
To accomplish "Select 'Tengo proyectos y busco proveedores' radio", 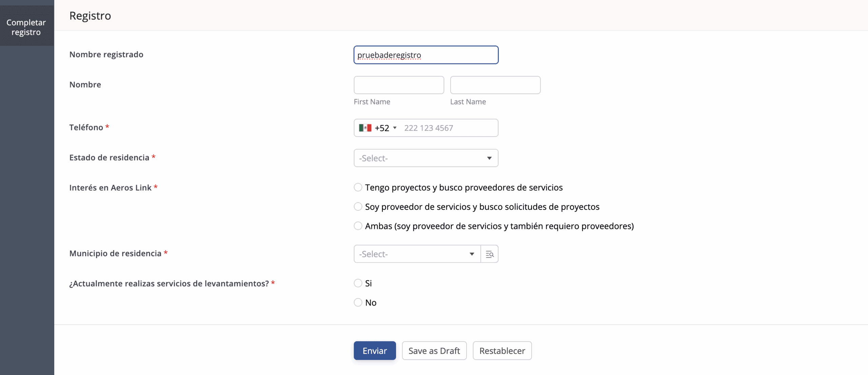I will (358, 187).
